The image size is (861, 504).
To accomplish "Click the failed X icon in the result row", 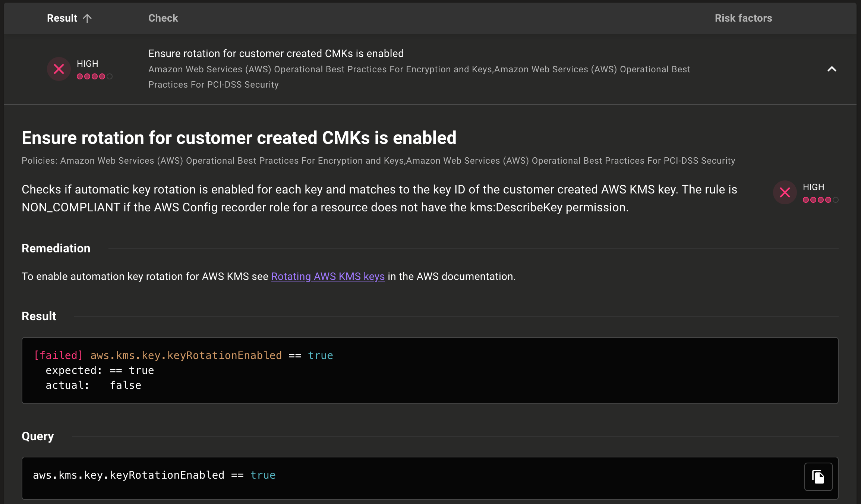I will click(59, 69).
